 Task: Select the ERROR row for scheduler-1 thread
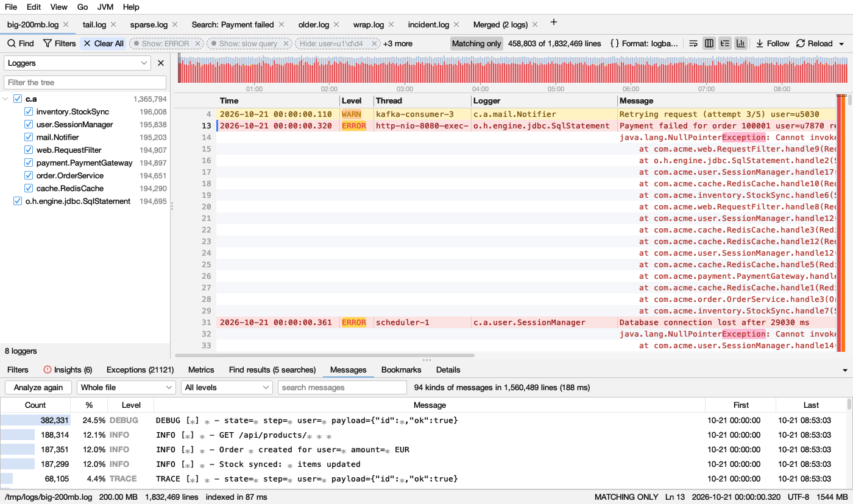pos(526,322)
